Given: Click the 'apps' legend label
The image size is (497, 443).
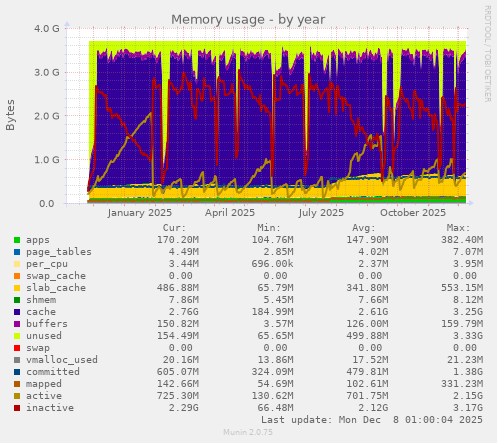Looking at the screenshot, I should coord(38,240).
